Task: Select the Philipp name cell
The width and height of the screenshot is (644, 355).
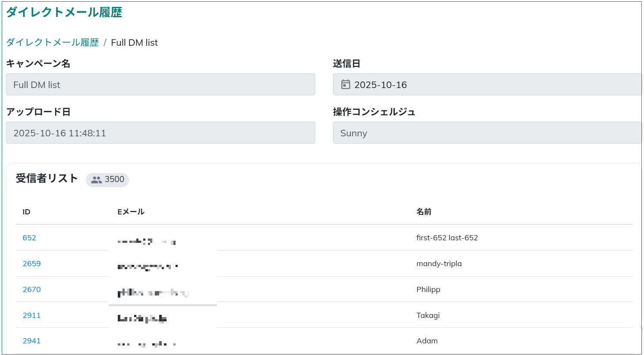Action: (x=428, y=289)
